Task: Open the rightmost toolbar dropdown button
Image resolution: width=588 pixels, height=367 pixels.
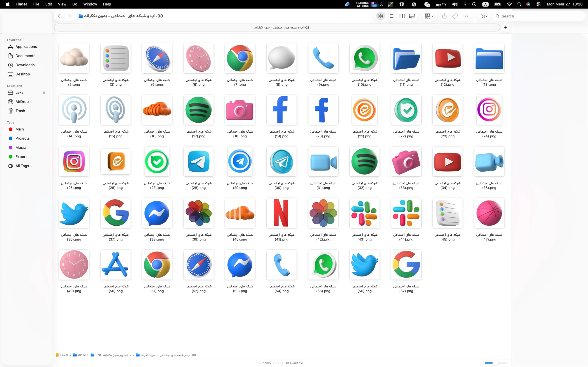Action: click(484, 16)
